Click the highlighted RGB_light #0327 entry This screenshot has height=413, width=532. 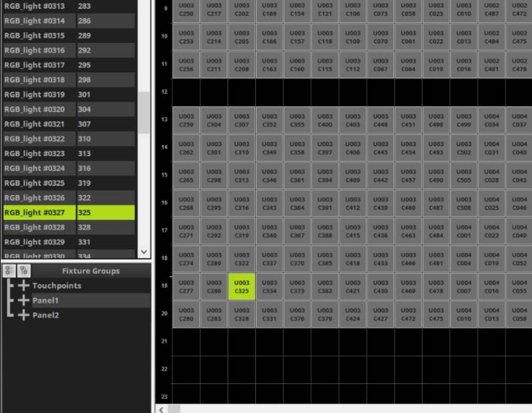point(38,212)
